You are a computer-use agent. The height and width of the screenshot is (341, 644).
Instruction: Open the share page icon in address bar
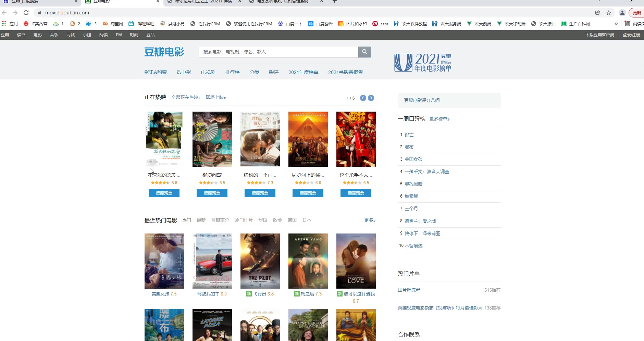tap(598, 13)
